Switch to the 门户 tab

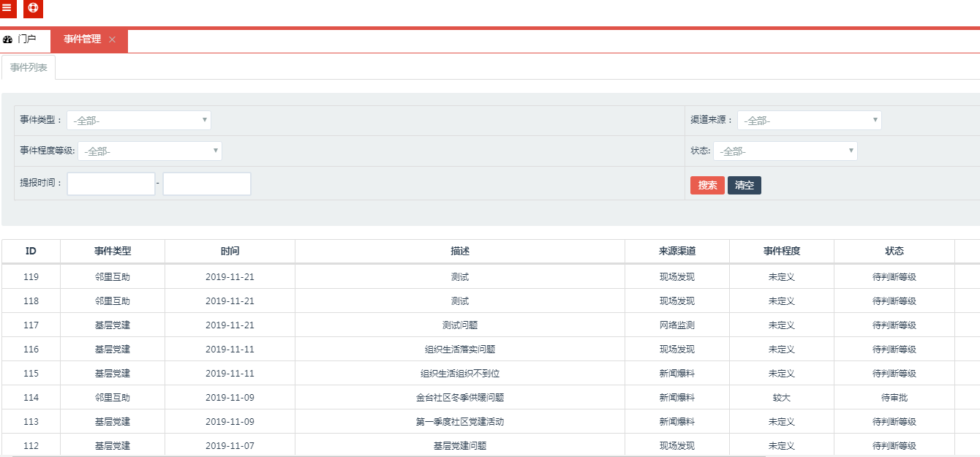click(x=26, y=39)
